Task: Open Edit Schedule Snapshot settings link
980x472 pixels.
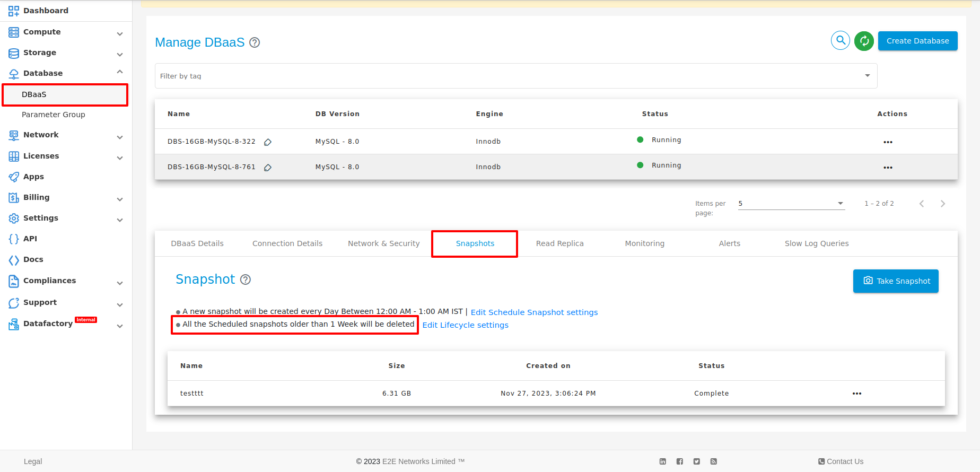Action: (534, 312)
